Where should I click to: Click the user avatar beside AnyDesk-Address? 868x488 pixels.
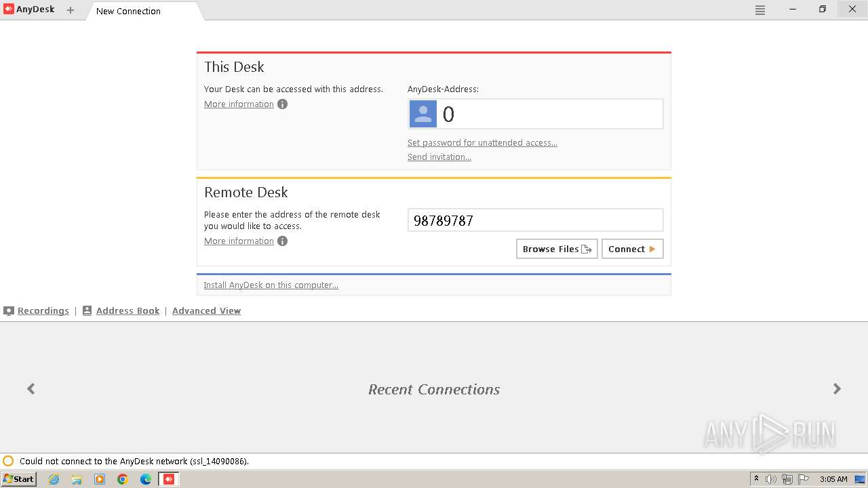click(x=423, y=114)
